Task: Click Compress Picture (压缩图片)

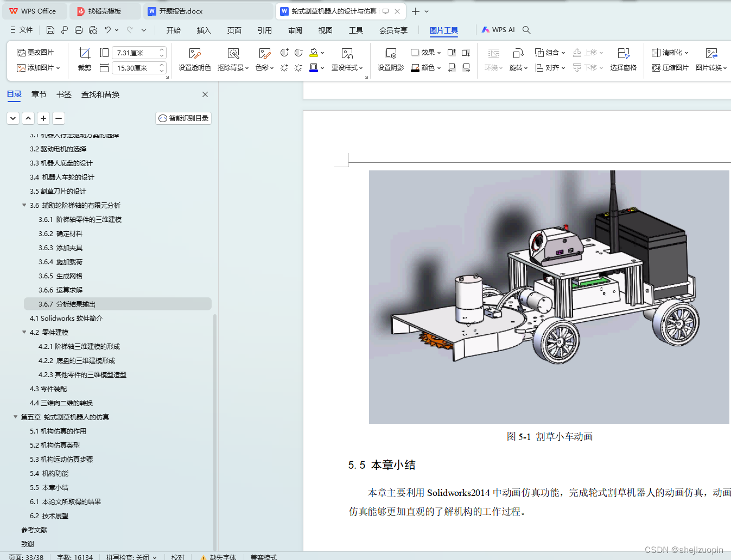Action: (x=670, y=68)
